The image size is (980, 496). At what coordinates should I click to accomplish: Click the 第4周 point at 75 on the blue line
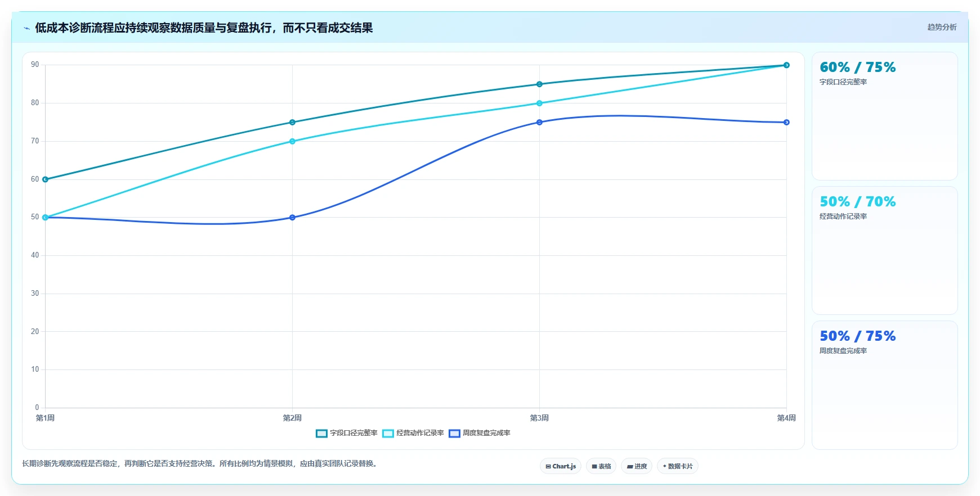(x=786, y=122)
